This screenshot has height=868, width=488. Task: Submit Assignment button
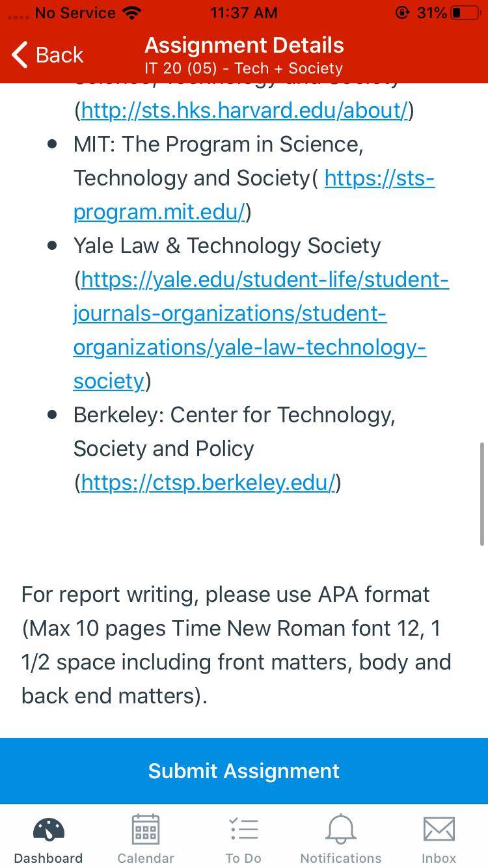click(x=244, y=771)
